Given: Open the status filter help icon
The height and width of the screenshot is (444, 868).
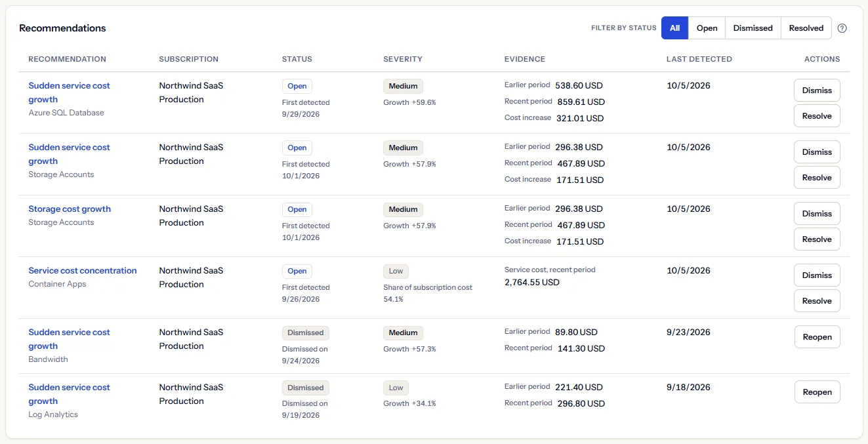Looking at the screenshot, I should (x=842, y=28).
